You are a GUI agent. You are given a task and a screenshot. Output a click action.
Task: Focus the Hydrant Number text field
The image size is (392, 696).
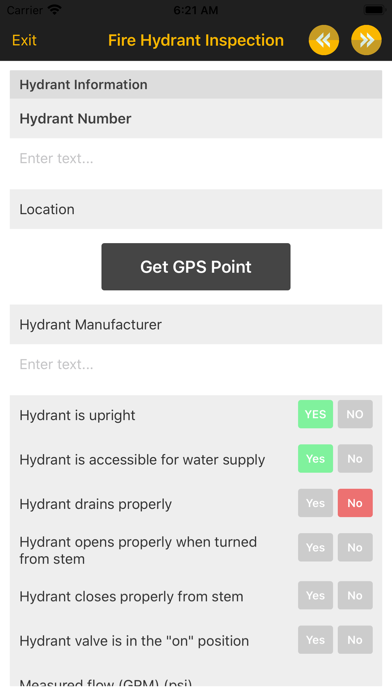(196, 158)
